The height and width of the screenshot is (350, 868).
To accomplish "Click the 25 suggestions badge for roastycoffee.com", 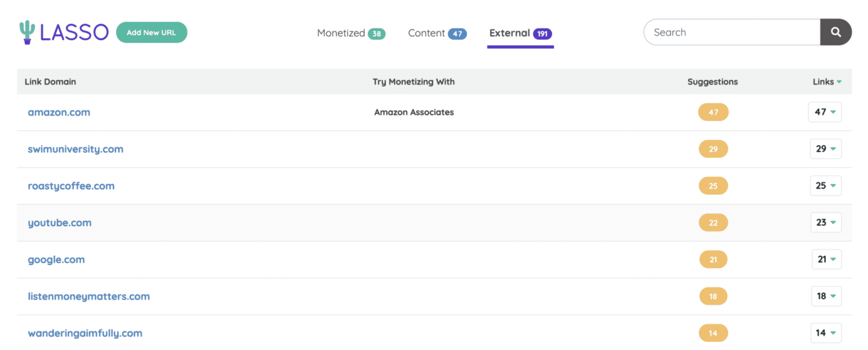I will coord(713,186).
